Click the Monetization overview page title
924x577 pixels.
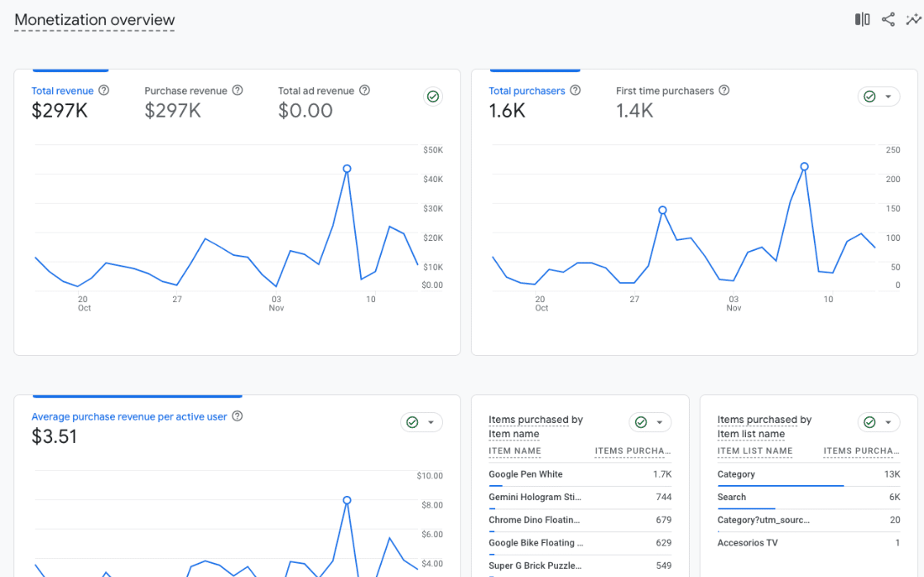coord(94,20)
